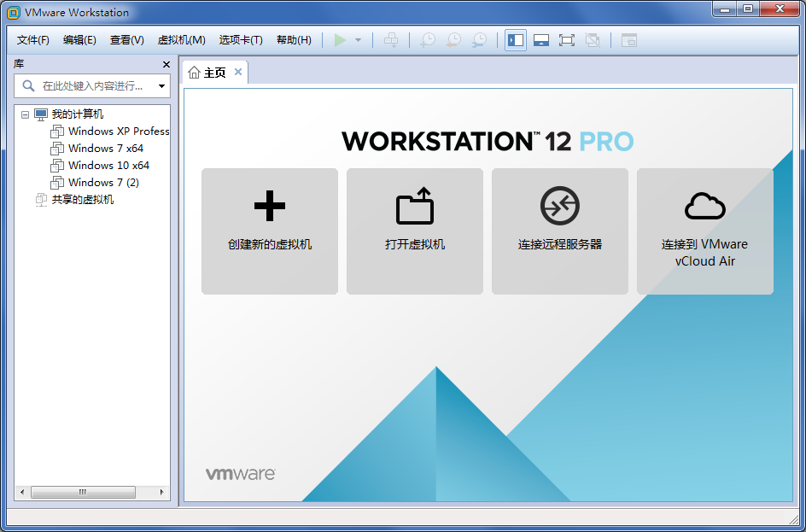Viewport: 806px width, 532px height.
Task: Click library scrollbar right arrow
Action: tap(162, 493)
